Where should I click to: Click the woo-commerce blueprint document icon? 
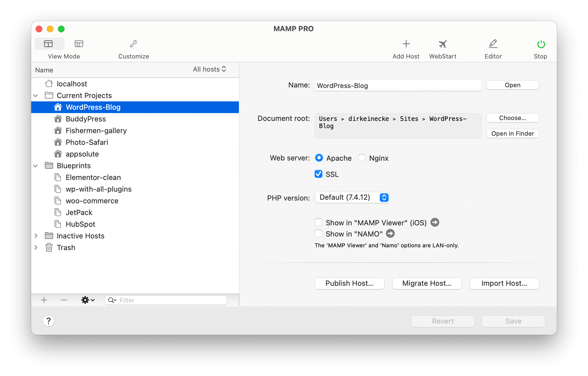58,201
